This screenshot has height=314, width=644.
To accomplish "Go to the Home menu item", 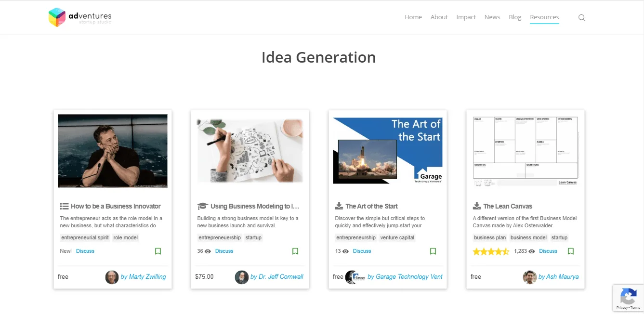I will click(413, 17).
